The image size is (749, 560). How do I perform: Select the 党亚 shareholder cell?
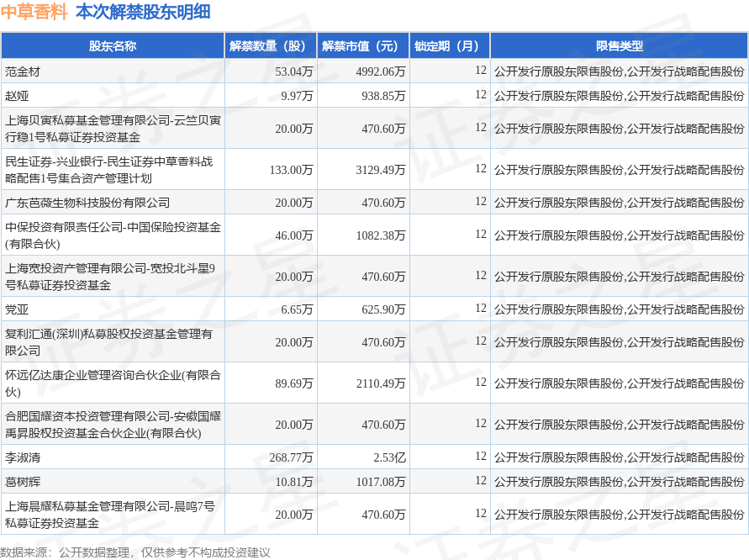(x=17, y=309)
